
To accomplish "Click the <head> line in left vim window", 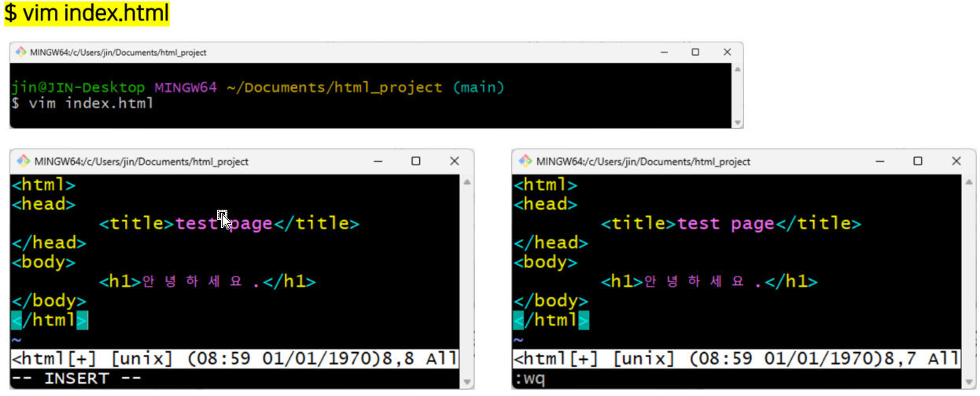I will point(43,204).
